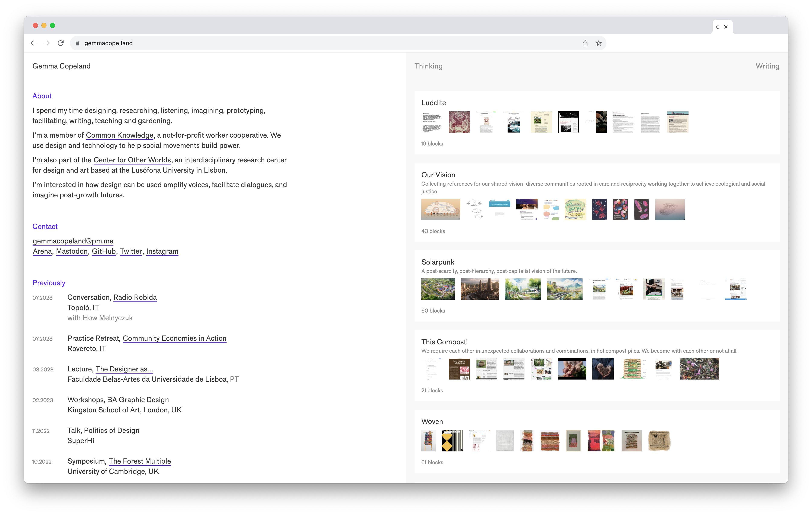Open the Radio Robida link
This screenshot has width=812, height=515.
[135, 297]
